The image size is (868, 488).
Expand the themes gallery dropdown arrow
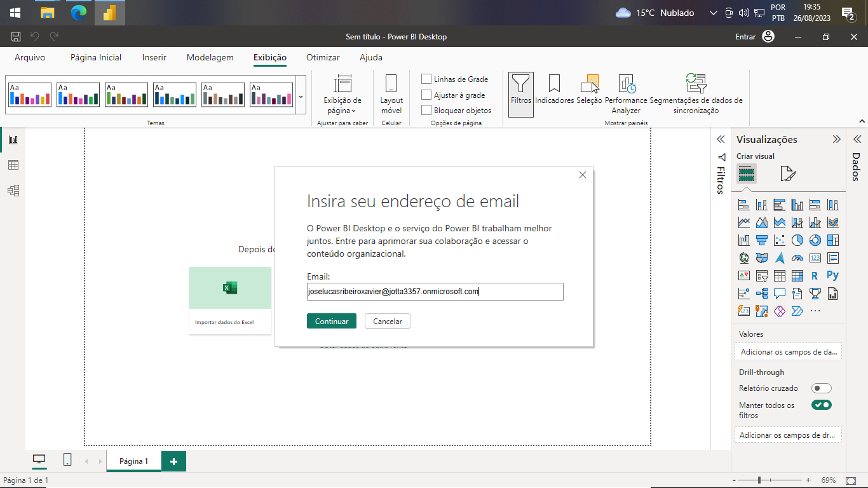tap(301, 95)
